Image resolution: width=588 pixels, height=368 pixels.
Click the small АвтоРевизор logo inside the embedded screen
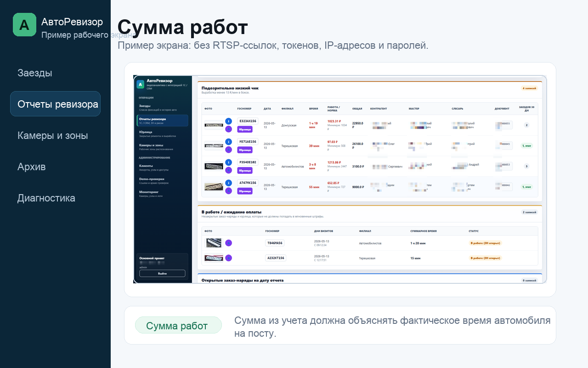pos(141,85)
